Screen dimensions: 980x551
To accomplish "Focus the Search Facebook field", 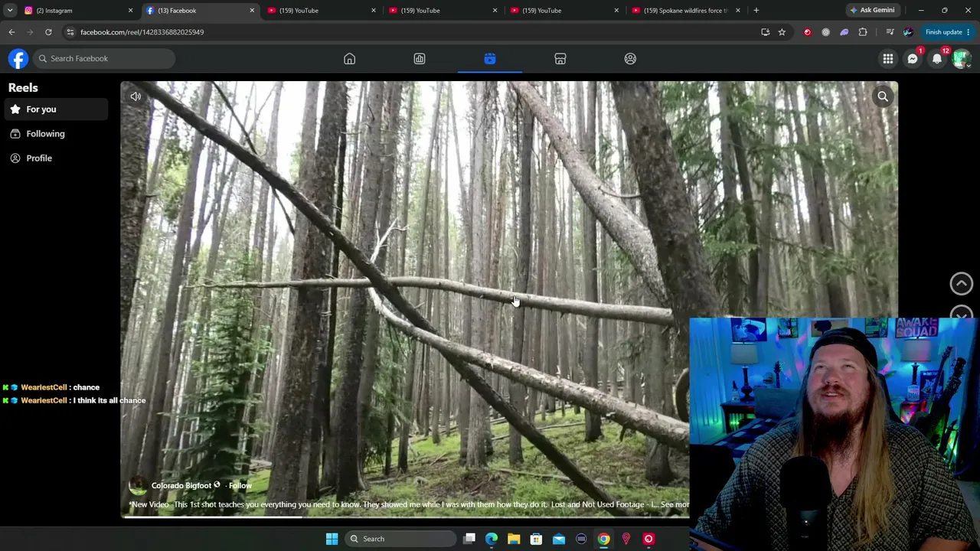I will click(x=105, y=59).
